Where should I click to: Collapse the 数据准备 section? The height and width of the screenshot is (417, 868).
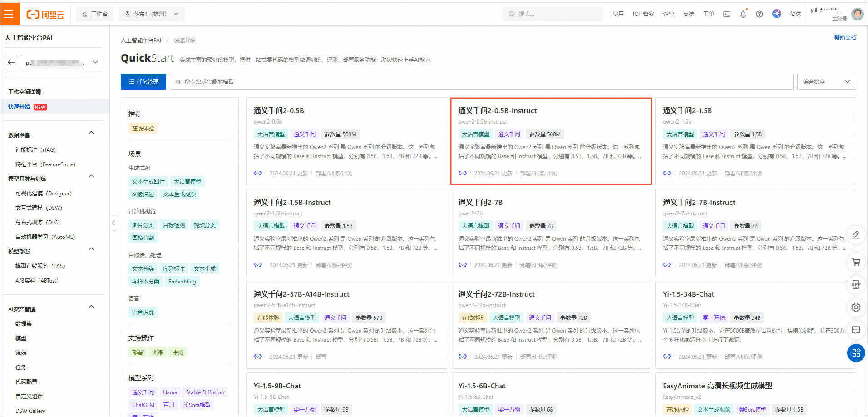pos(91,133)
